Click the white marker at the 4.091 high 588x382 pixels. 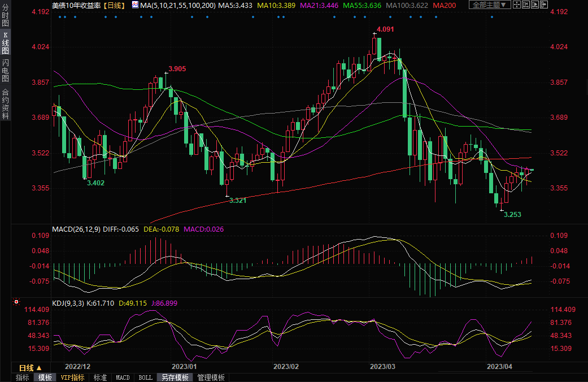374,34
